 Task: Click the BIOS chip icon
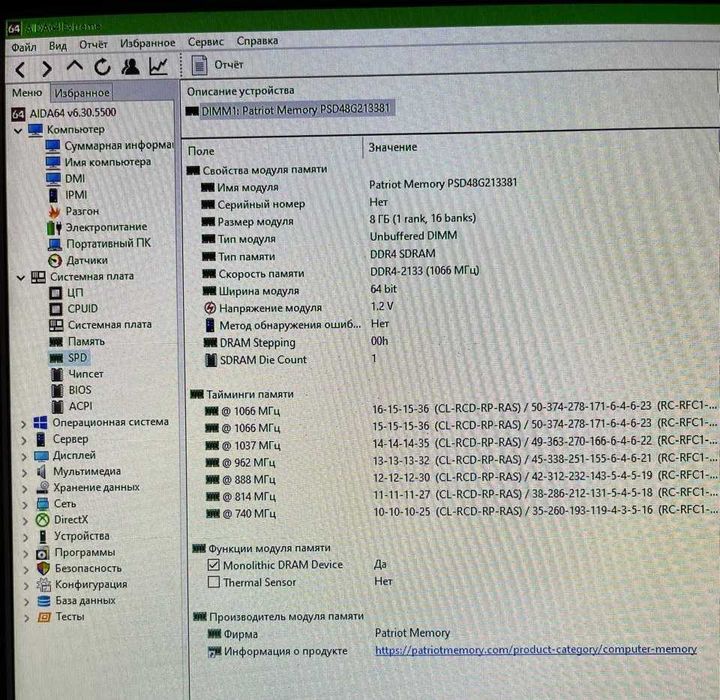pos(57,390)
